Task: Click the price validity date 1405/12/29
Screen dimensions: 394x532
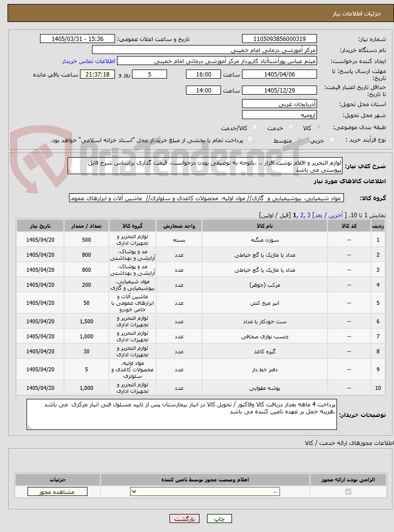Action: coord(279,90)
